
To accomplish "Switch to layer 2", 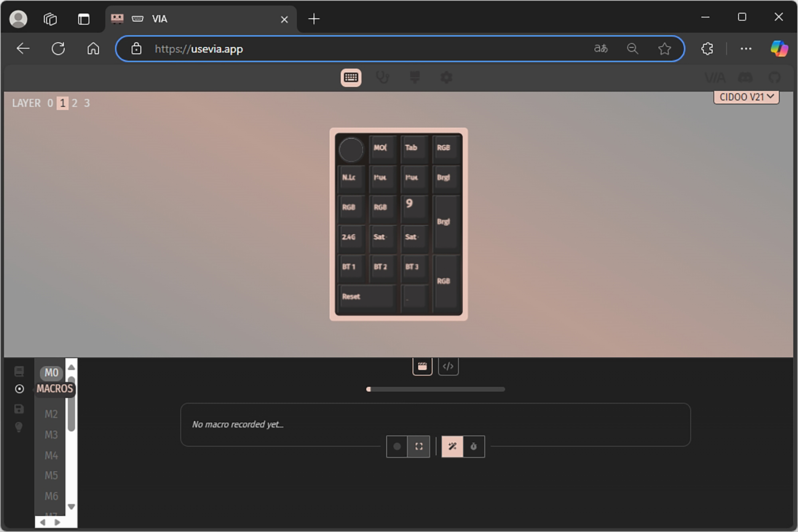I will (75, 103).
